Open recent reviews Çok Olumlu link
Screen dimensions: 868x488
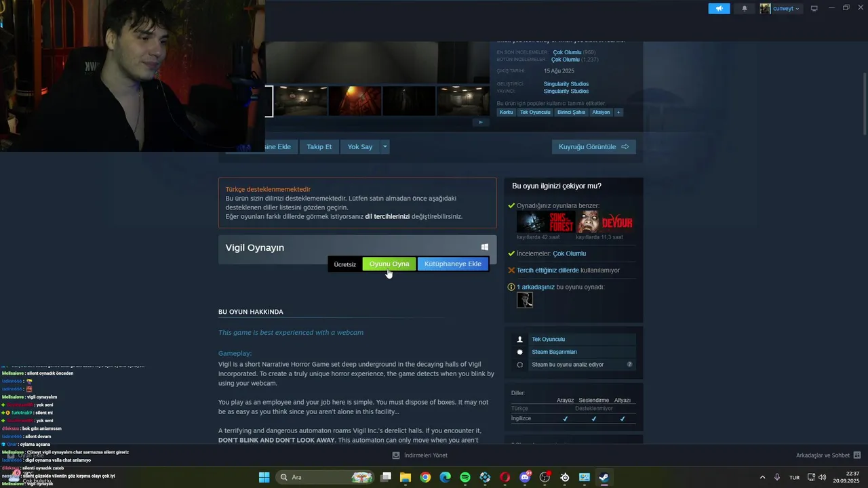click(x=567, y=52)
